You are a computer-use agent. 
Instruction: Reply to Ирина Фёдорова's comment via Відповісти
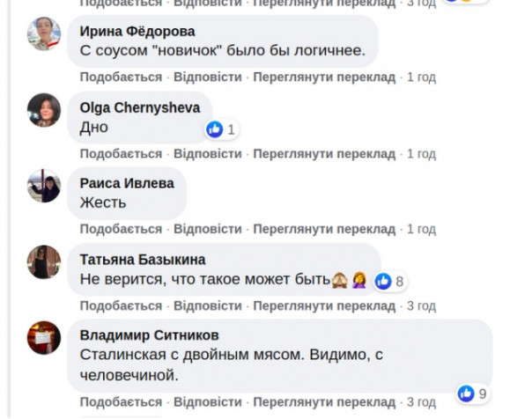tap(207, 77)
